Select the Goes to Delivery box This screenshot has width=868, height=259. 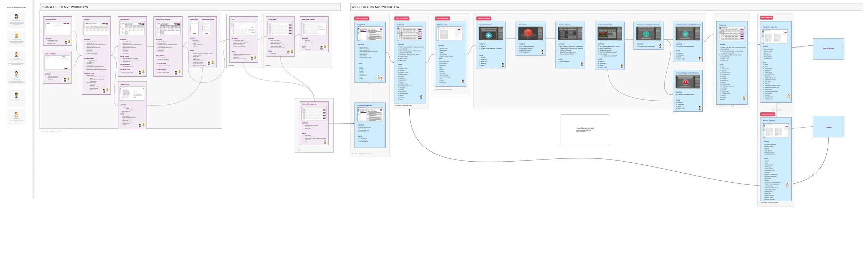click(x=828, y=49)
